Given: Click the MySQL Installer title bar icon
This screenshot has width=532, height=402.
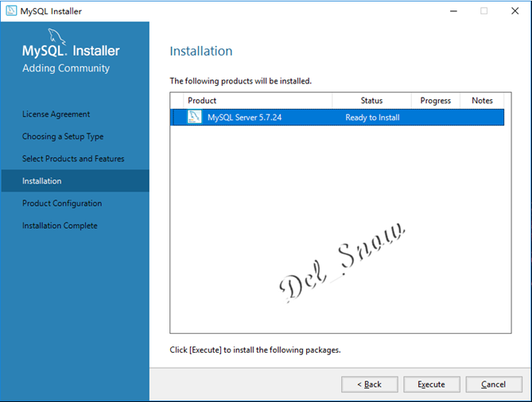Looking at the screenshot, I should pyautogui.click(x=11, y=11).
